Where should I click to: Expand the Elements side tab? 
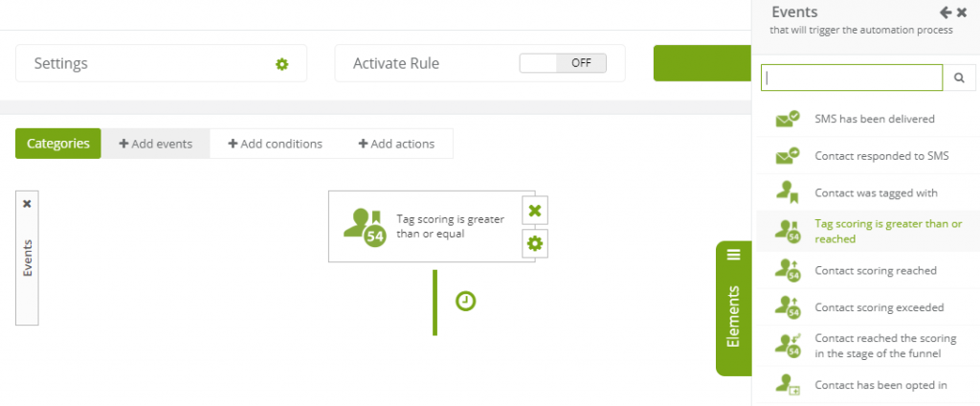[734, 308]
